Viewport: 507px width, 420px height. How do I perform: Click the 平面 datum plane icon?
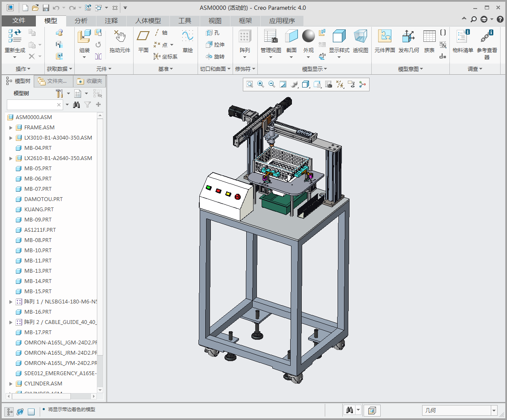coord(143,37)
